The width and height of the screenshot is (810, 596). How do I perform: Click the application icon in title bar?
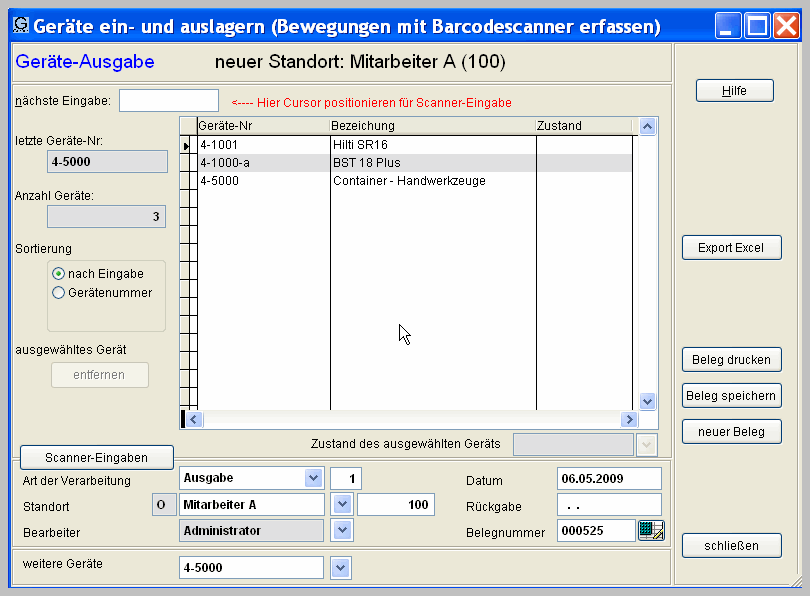click(20, 24)
